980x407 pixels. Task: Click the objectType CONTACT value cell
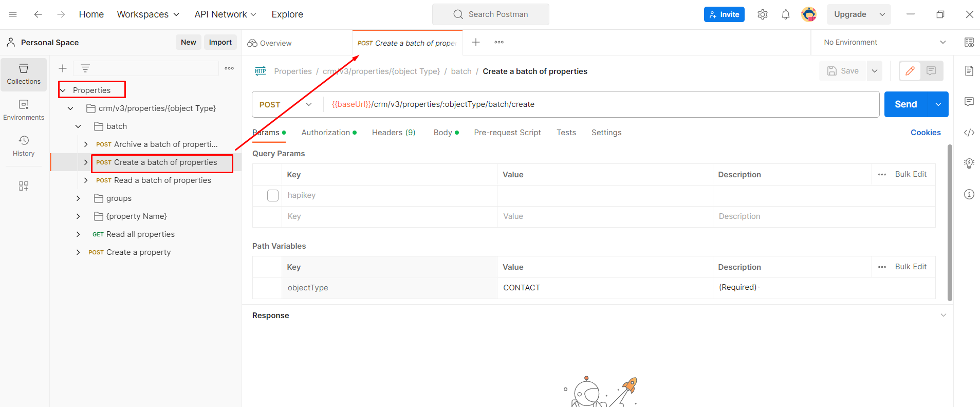(x=605, y=288)
